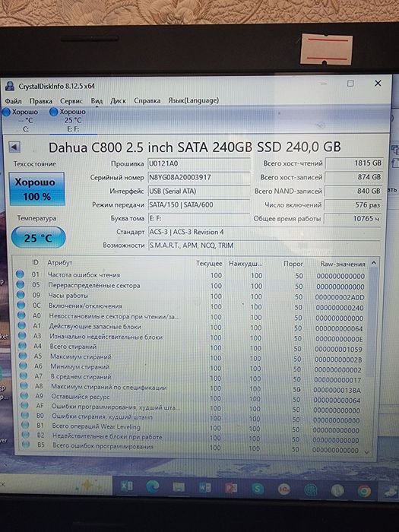399x532 pixels.
Task: Open the Вид menu
Action: pyautogui.click(x=97, y=101)
